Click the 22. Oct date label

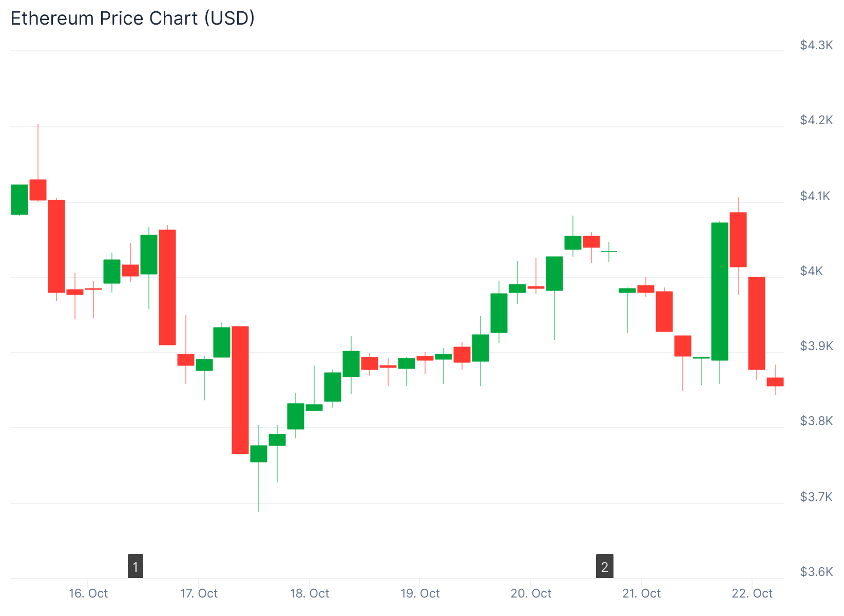coord(752,593)
